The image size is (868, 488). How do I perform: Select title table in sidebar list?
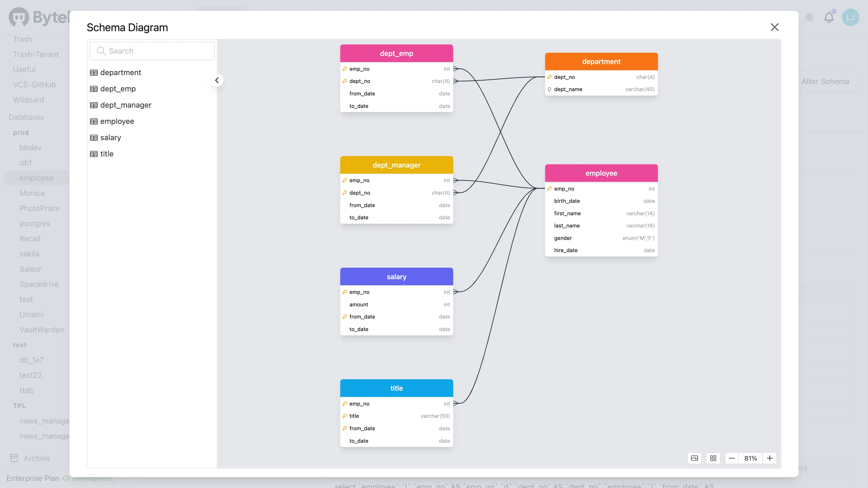tap(107, 154)
